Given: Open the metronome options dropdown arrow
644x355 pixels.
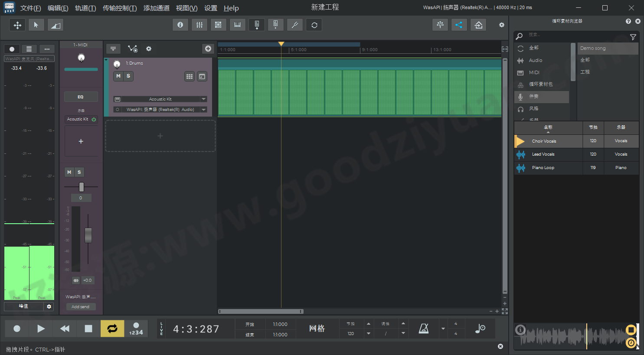Looking at the screenshot, I should [443, 329].
